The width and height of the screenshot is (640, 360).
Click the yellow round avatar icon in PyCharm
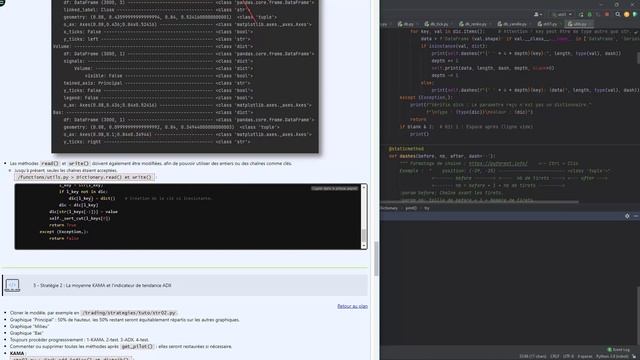627,14
